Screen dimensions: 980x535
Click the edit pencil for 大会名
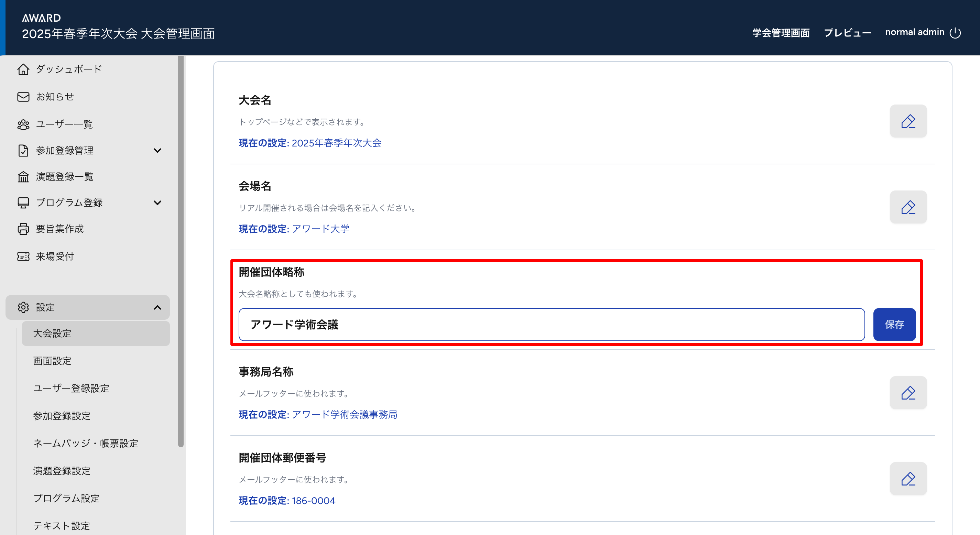908,121
